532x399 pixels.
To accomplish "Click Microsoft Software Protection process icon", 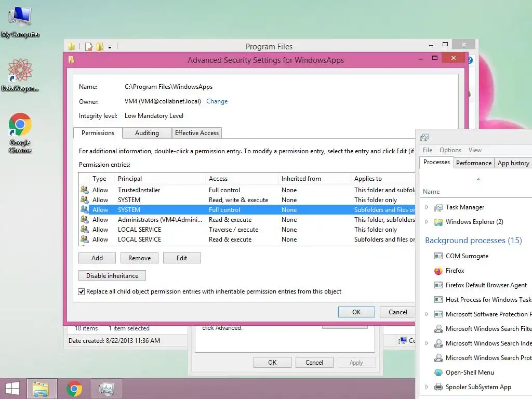I will (x=438, y=314).
